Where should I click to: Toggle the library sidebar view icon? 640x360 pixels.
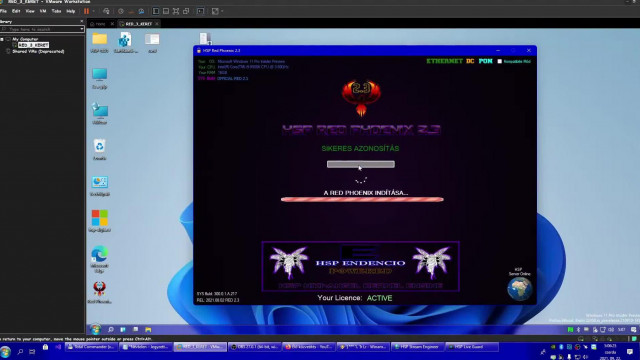click(x=156, y=11)
